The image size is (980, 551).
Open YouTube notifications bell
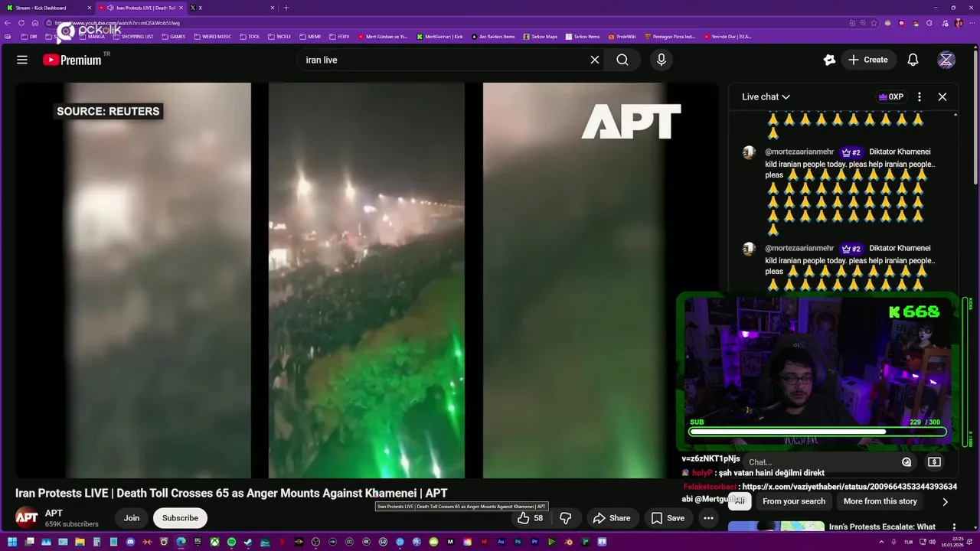(913, 60)
